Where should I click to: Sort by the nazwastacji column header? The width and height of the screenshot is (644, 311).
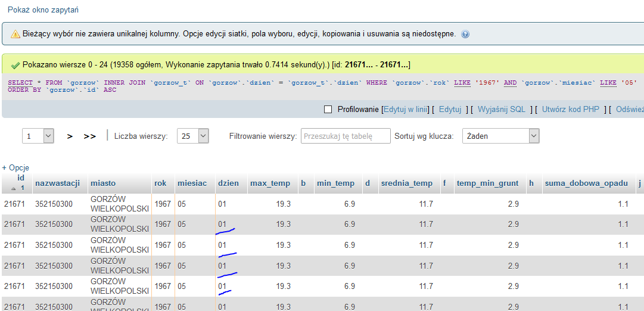[58, 184]
